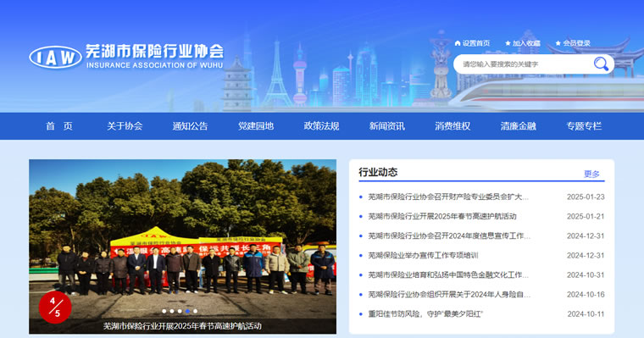This screenshot has width=644, height=338.
Task: Select the fifth carousel dot
Action: pyautogui.click(x=195, y=311)
